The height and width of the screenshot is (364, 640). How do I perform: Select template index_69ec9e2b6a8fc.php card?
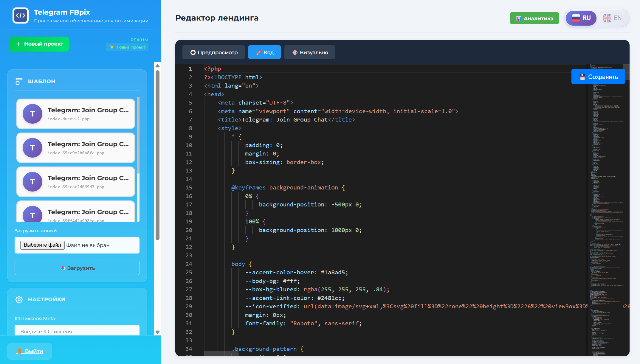pos(76,148)
